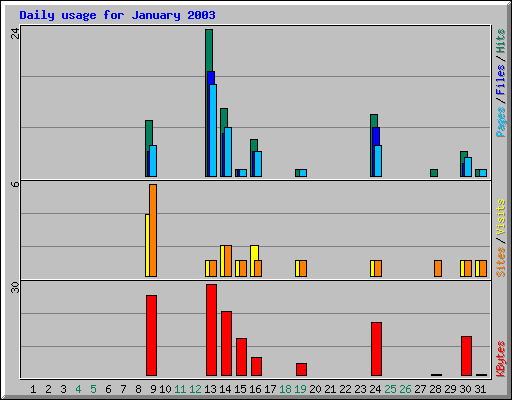Click day label 13 on the axis

(x=210, y=389)
